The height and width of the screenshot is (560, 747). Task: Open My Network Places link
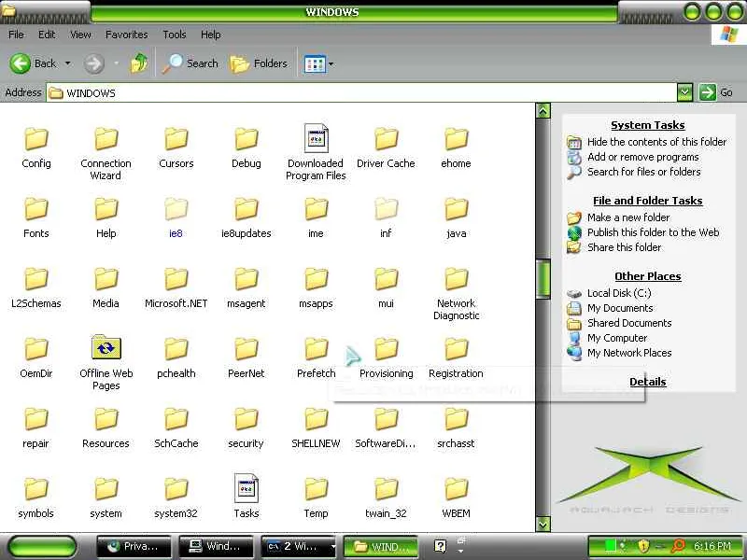629,353
